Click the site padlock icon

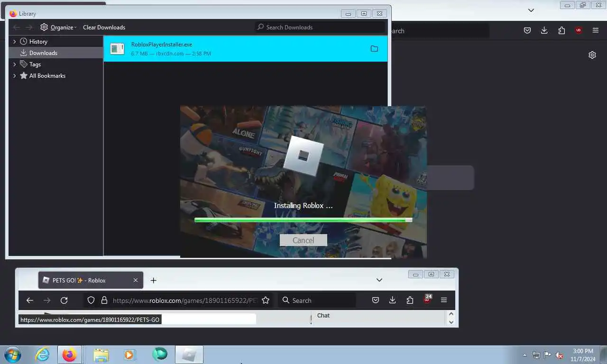104,300
